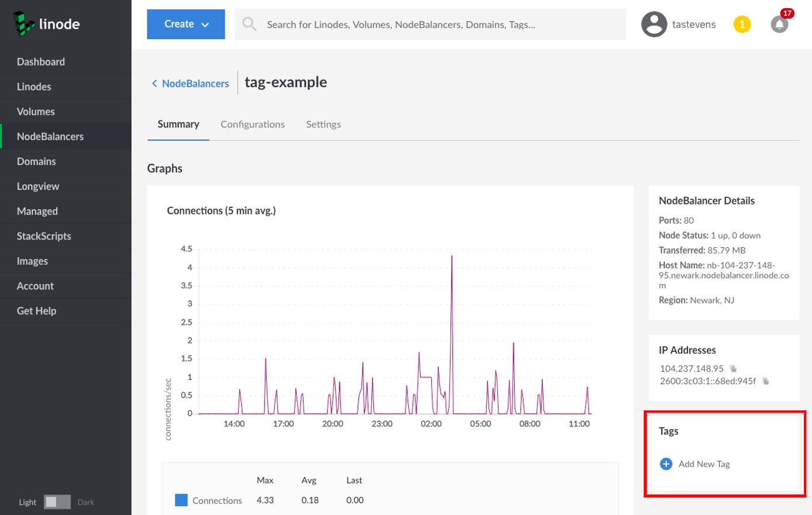Open Get Help from the sidebar
This screenshot has width=812, height=515.
click(36, 310)
